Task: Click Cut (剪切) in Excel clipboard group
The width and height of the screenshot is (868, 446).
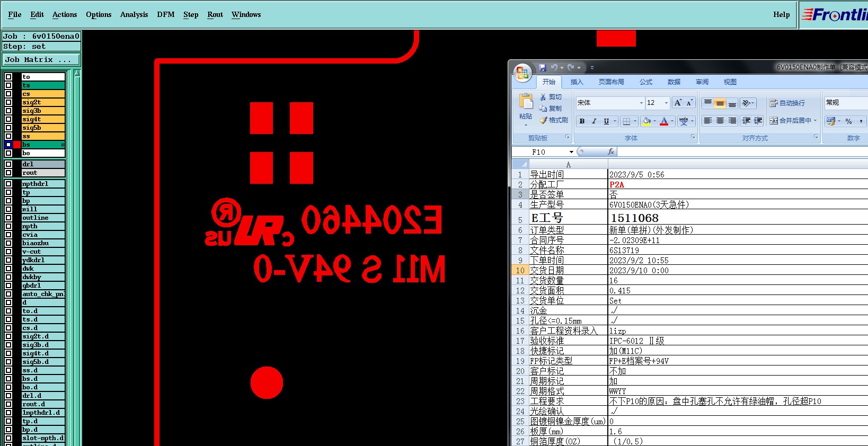Action: pos(551,97)
